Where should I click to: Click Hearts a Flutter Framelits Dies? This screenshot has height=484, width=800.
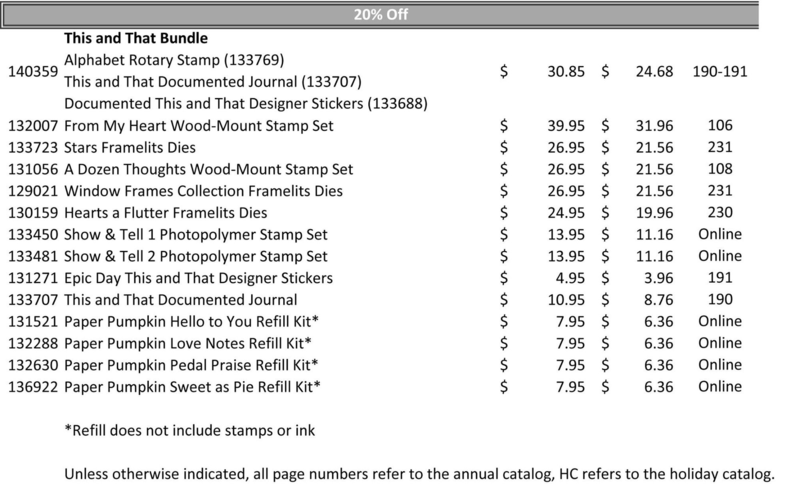[x=166, y=213]
